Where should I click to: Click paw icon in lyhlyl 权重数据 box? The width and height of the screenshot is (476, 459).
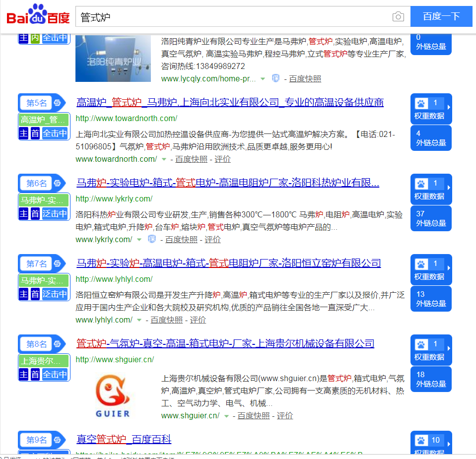click(421, 264)
